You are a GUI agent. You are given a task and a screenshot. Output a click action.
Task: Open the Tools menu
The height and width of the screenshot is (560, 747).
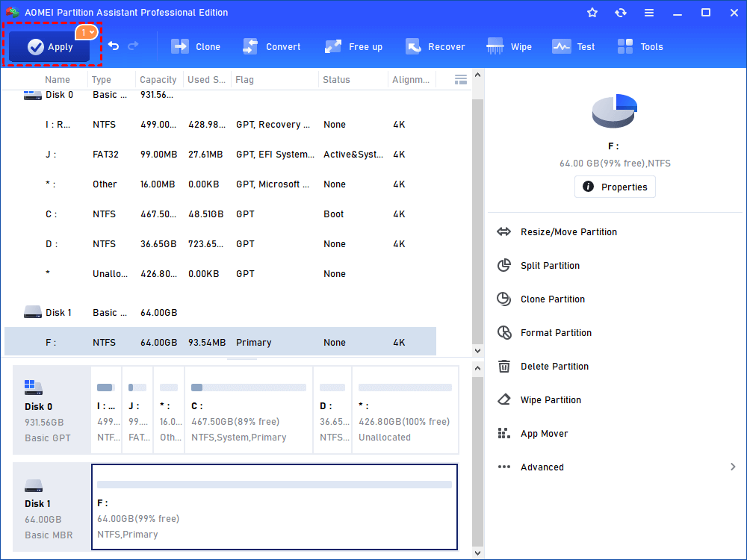(x=640, y=46)
